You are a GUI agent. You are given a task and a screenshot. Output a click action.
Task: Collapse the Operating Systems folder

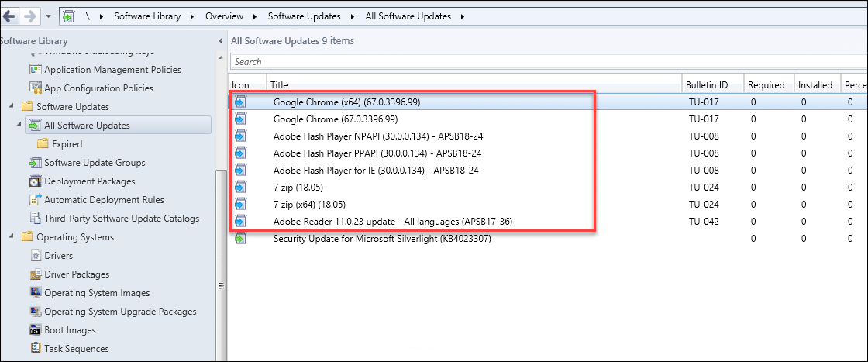(x=12, y=236)
